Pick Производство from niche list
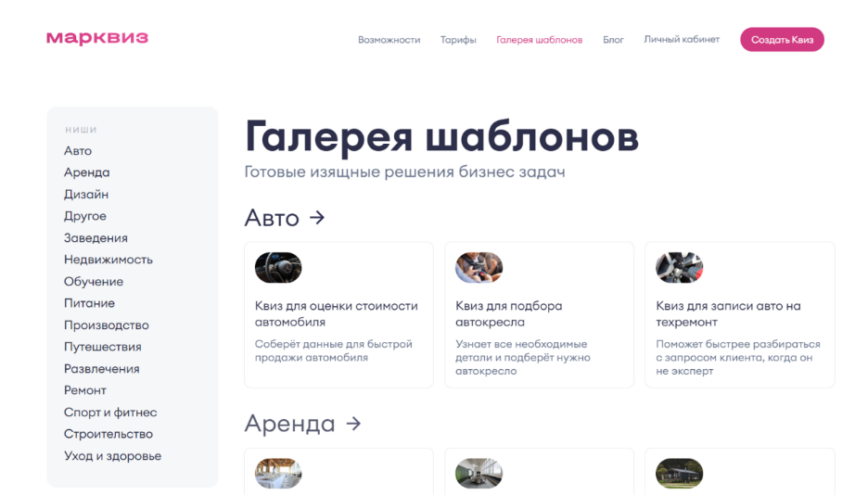The width and height of the screenshot is (868, 496). click(x=107, y=324)
